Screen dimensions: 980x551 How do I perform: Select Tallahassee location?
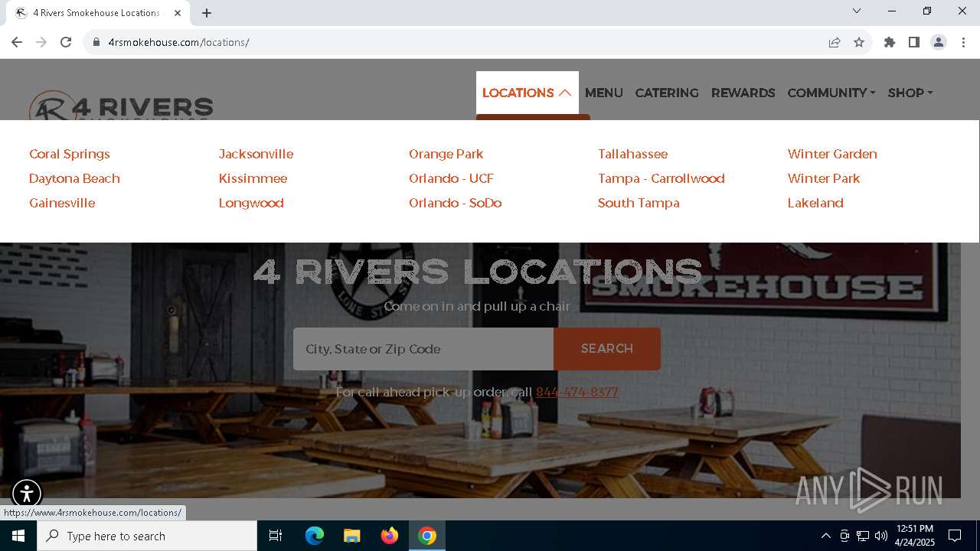[x=632, y=154]
